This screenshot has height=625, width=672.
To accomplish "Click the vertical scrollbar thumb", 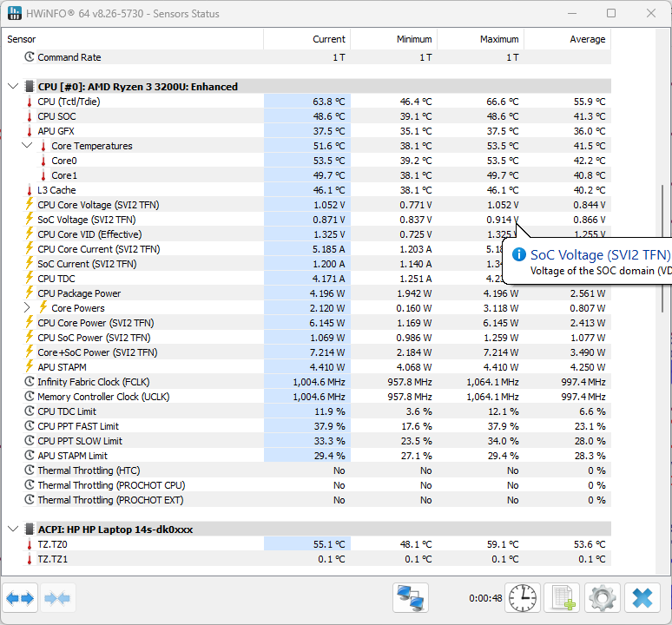I will [x=662, y=248].
